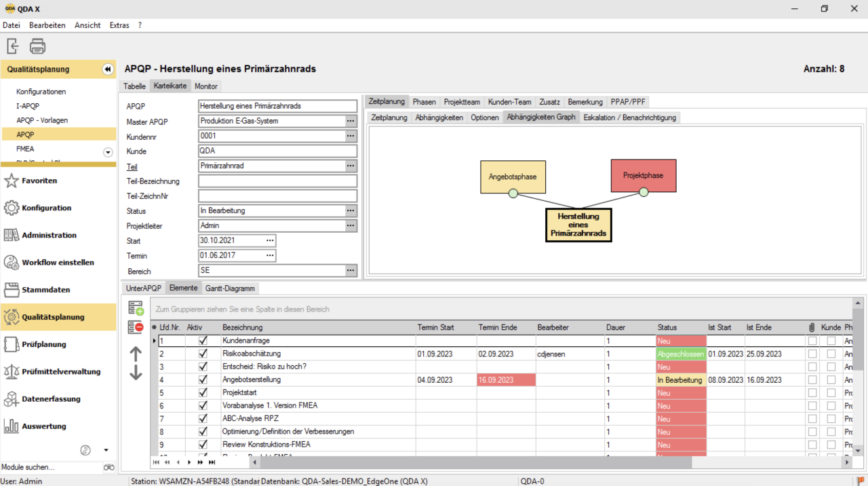Click the Teil-Bezeichnung input field

[277, 181]
